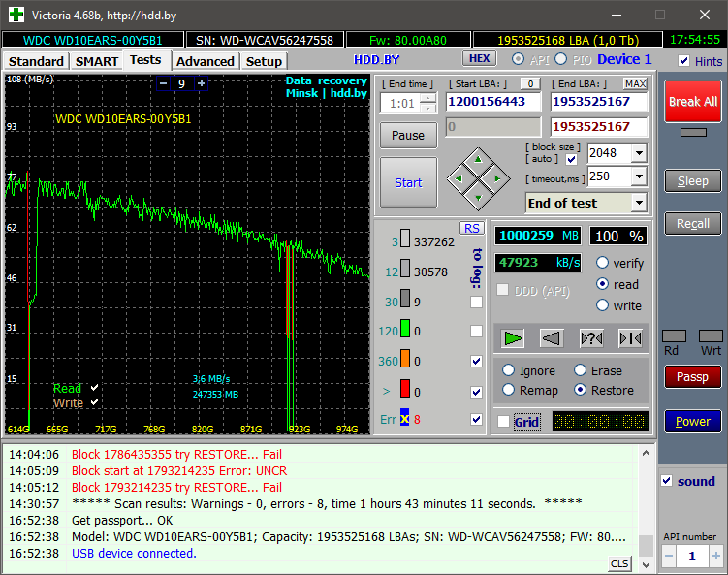Select the random seek scan mode icon
The width and height of the screenshot is (728, 575).
[591, 338]
